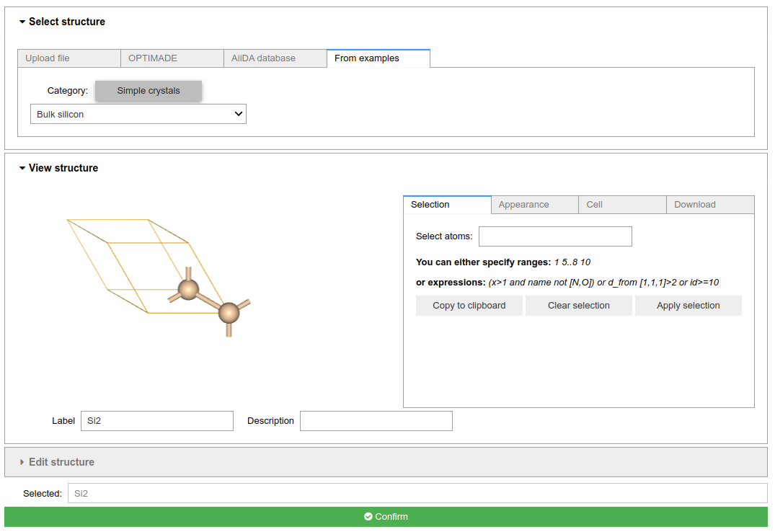Click the upper silicon atom in viewer
This screenshot has height=532, width=775.
188,290
